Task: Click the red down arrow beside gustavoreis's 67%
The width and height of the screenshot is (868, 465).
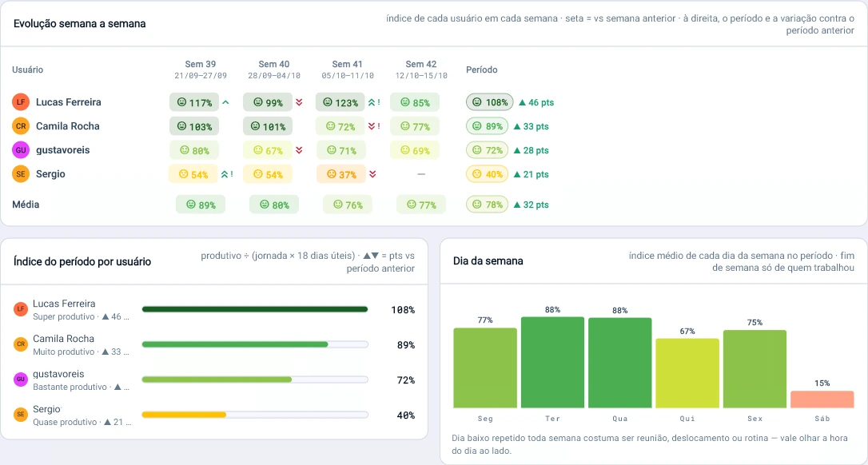Action: 299,150
